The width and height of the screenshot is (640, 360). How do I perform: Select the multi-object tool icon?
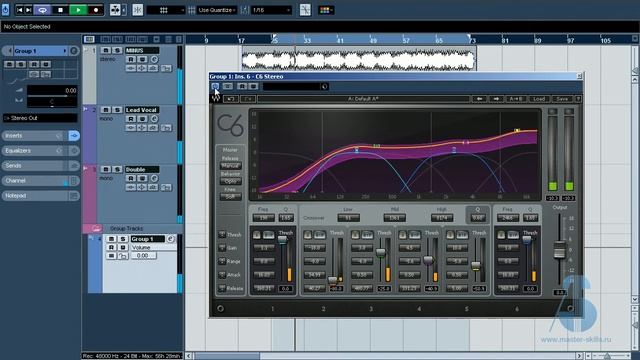click(x=116, y=10)
